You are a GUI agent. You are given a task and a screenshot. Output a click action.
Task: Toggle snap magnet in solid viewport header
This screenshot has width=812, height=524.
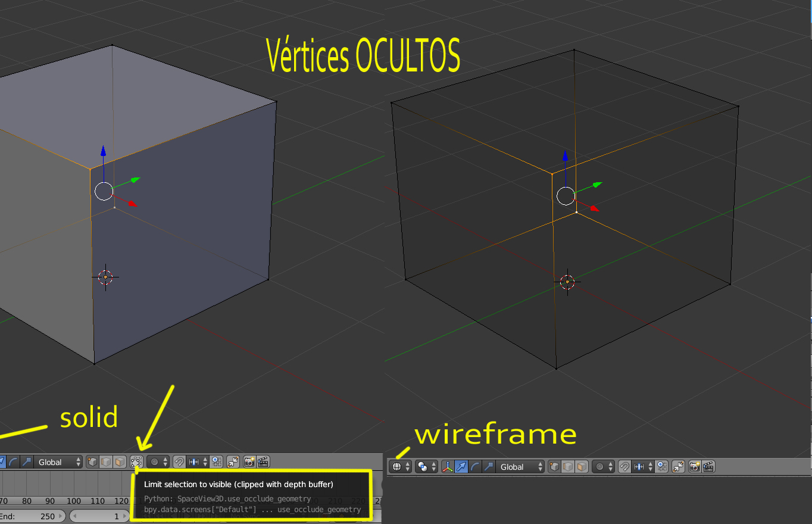[x=179, y=461]
